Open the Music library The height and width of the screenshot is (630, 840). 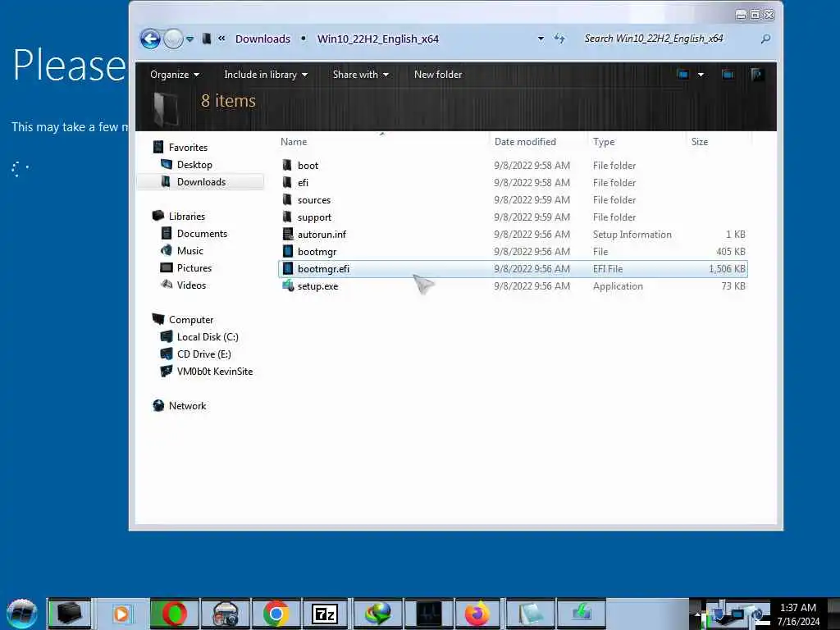click(189, 251)
